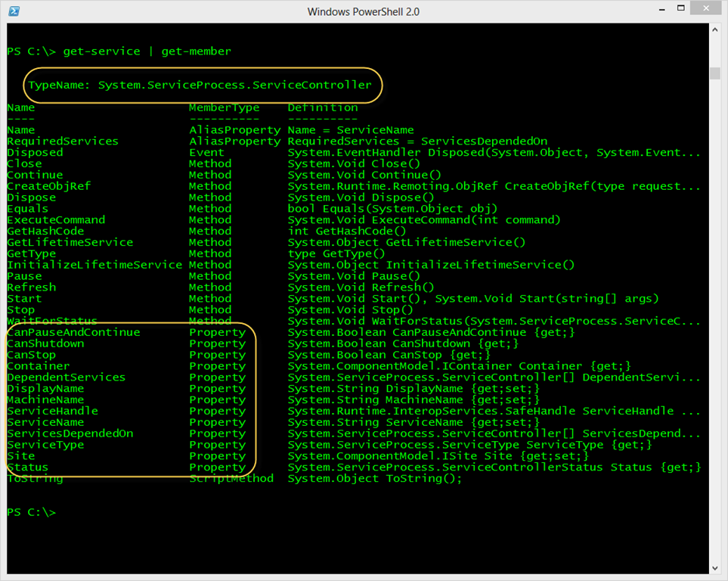Click 'System.Object ToString();' definition
This screenshot has height=581, width=728.
click(375, 479)
